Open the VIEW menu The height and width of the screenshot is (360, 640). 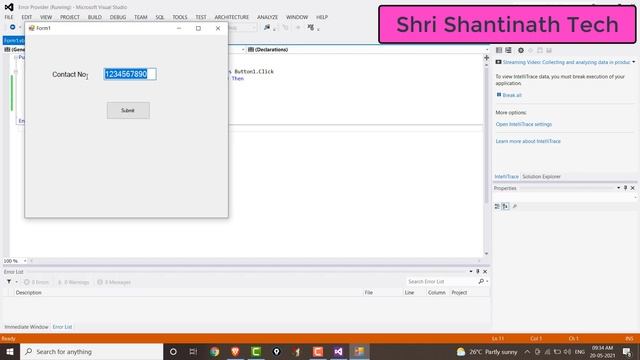coord(46,17)
